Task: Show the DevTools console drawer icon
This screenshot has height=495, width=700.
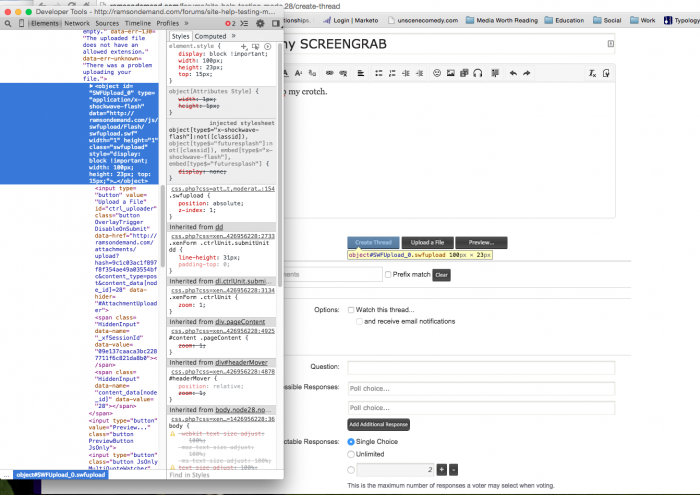Action: point(244,23)
